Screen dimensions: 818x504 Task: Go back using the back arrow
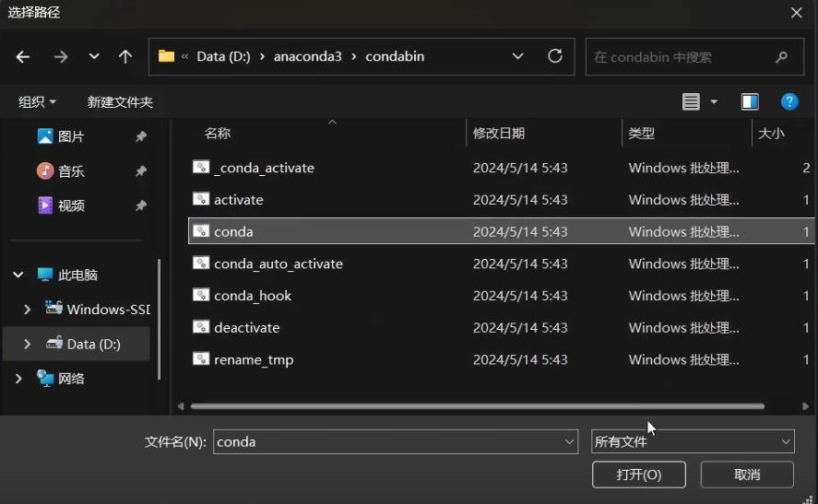22,56
